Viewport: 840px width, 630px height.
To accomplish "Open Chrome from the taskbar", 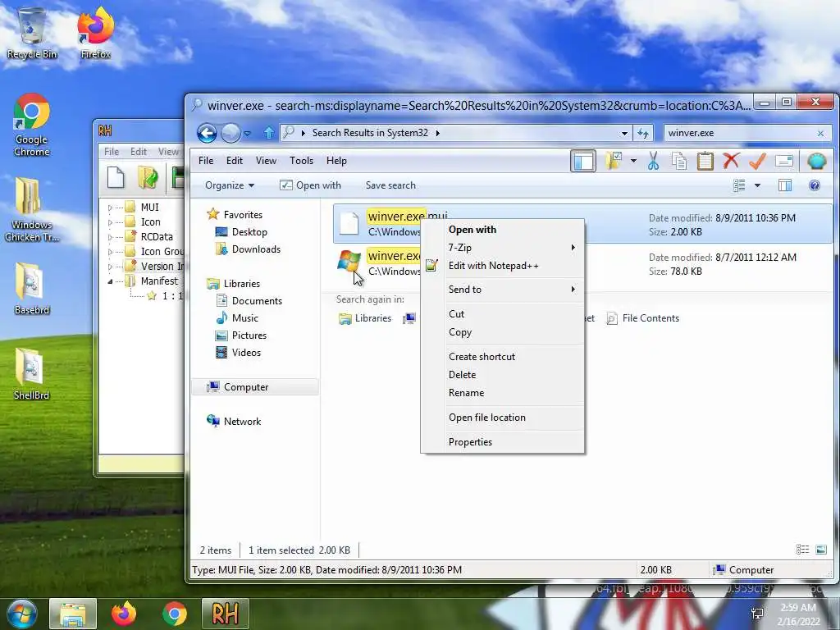I will (175, 614).
